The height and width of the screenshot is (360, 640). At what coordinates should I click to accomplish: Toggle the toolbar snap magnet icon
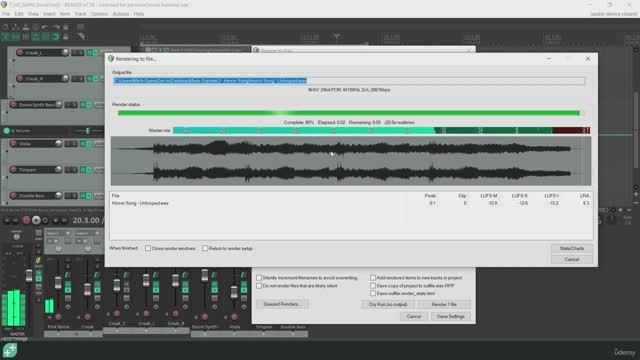click(55, 37)
